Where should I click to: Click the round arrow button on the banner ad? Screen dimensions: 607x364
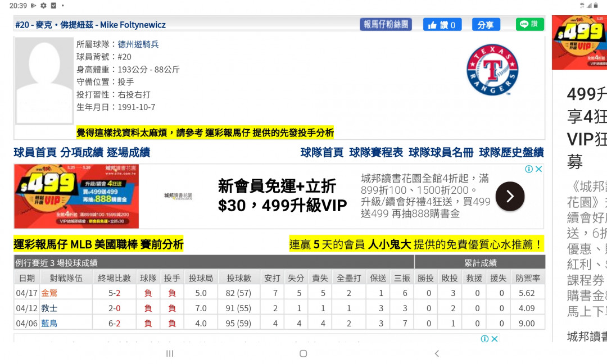510,197
